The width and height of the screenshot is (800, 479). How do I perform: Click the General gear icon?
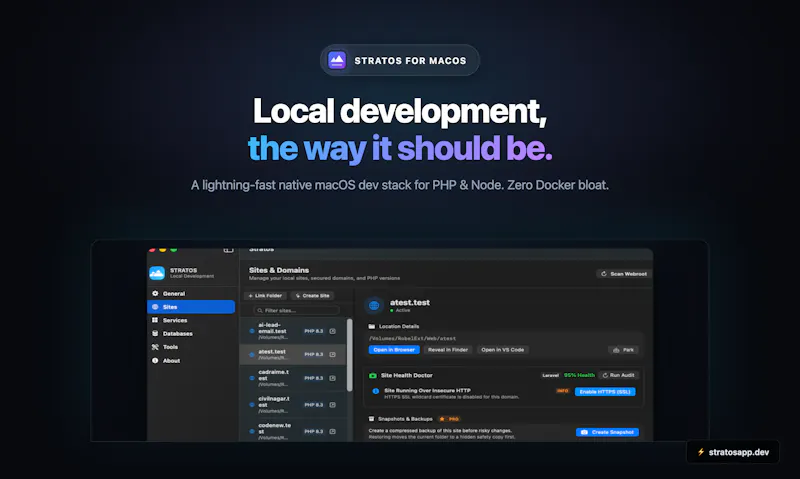coord(155,293)
